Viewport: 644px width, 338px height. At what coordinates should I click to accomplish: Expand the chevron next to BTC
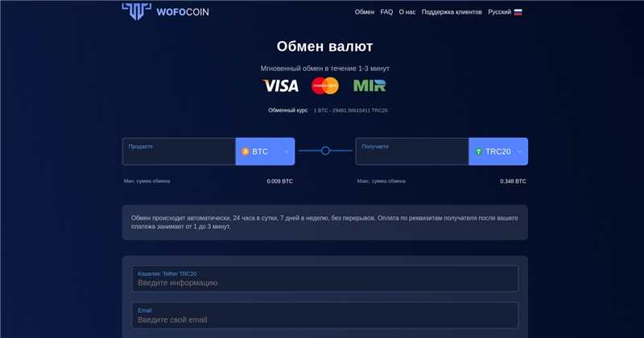[287, 151]
